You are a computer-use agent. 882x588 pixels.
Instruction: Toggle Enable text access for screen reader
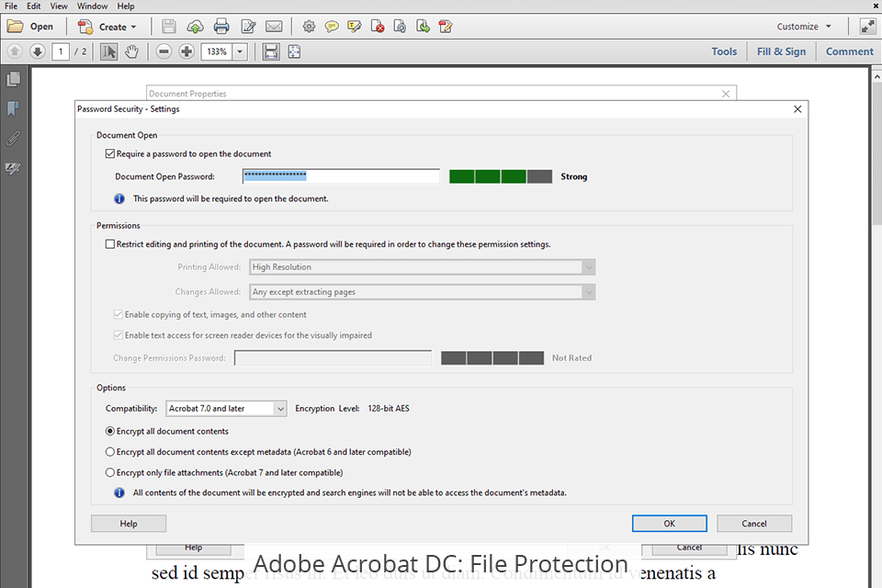pyautogui.click(x=119, y=335)
